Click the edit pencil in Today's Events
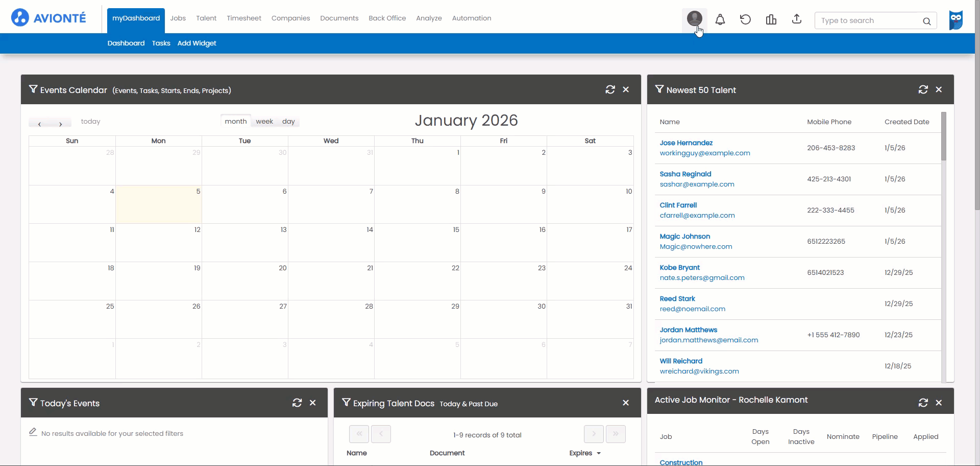The width and height of the screenshot is (980, 466). pyautogui.click(x=33, y=432)
